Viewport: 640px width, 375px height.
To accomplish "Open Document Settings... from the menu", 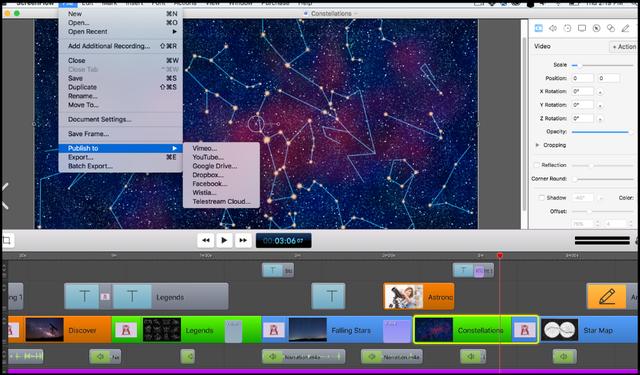I will point(121,120).
